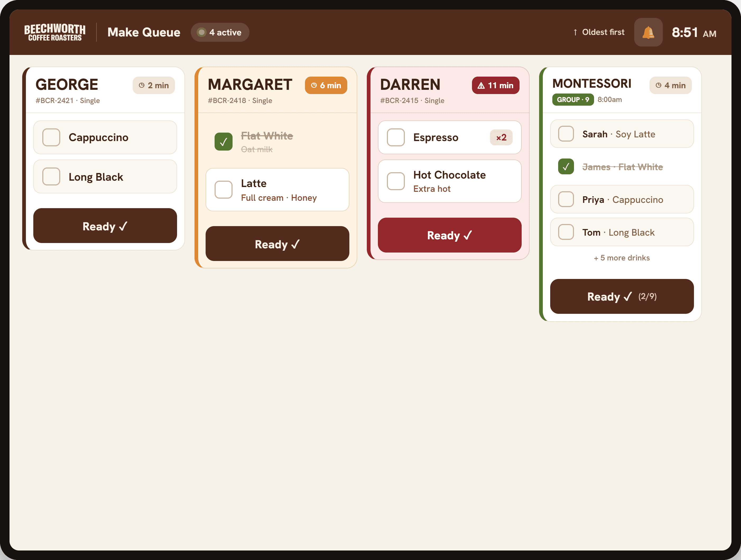Check George's Cappuccino checkbox
The height and width of the screenshot is (560, 741).
pos(51,137)
